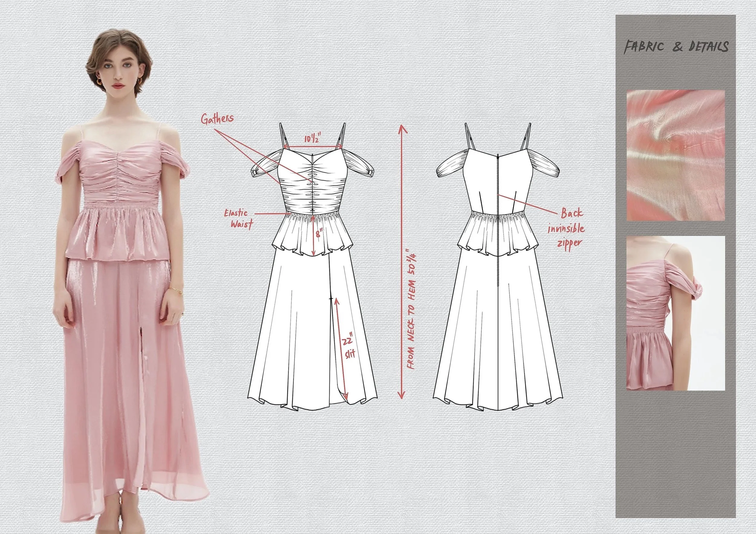Open the shoulder detail close-up photo

click(x=675, y=313)
